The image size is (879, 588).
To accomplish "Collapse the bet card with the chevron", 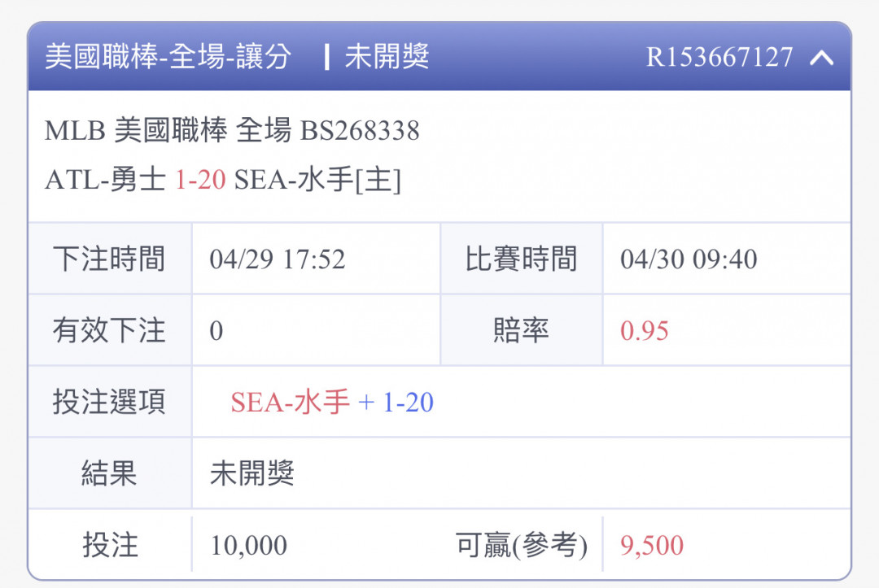I will click(x=821, y=57).
